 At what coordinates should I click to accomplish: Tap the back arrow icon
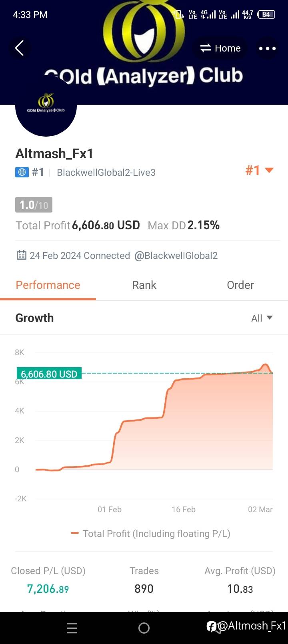point(19,48)
